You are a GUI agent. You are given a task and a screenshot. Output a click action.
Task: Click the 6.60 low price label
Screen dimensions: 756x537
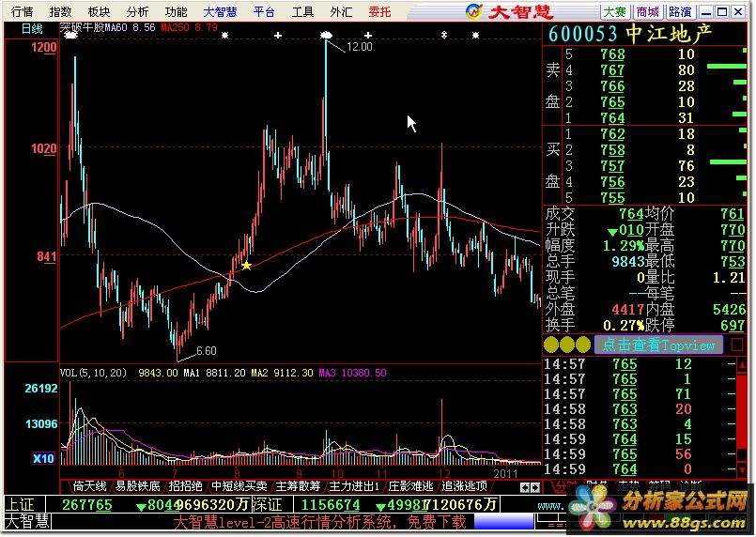pyautogui.click(x=207, y=350)
